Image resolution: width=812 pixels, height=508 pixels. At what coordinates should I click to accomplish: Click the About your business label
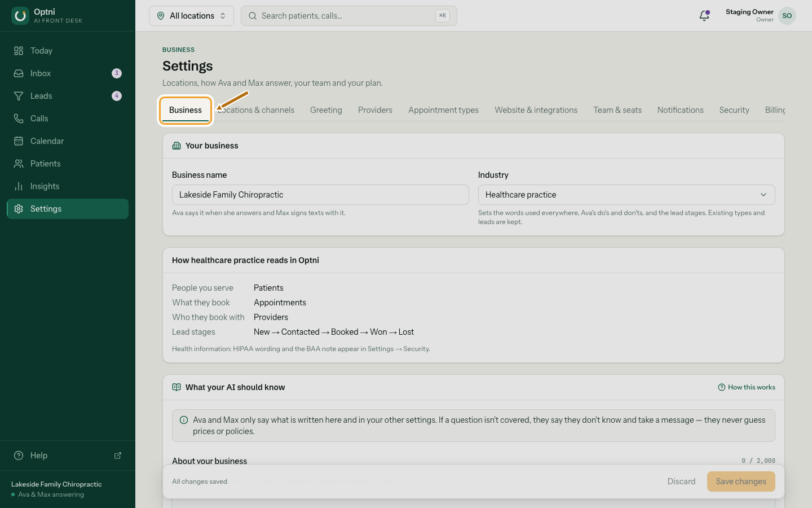(x=209, y=461)
